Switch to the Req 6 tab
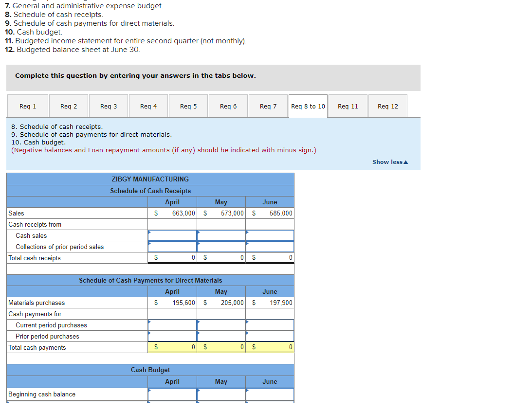532x412 pixels. coord(228,106)
